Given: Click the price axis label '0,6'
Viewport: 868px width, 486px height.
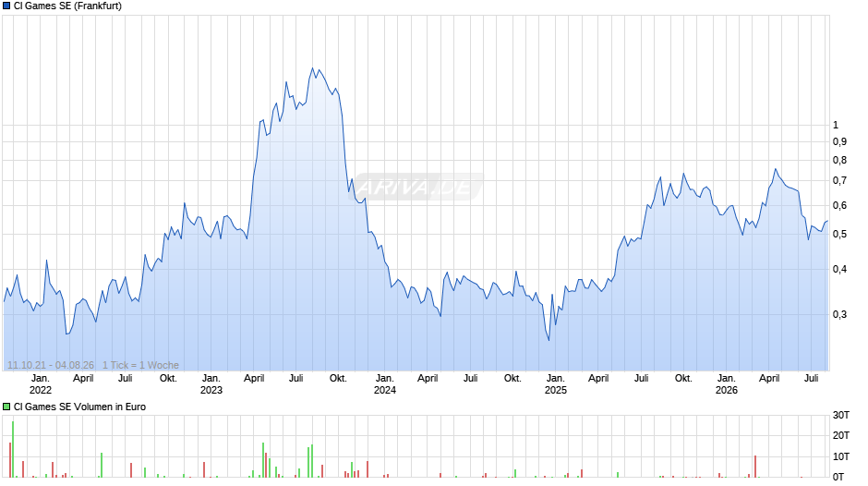Looking at the screenshot, I should click(x=839, y=206).
